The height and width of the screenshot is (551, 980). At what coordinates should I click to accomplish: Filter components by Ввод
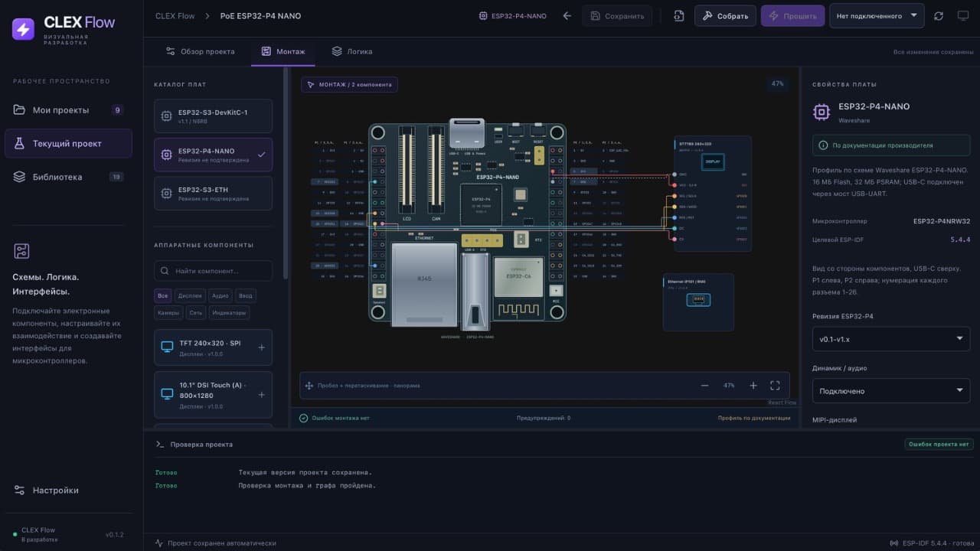click(245, 295)
